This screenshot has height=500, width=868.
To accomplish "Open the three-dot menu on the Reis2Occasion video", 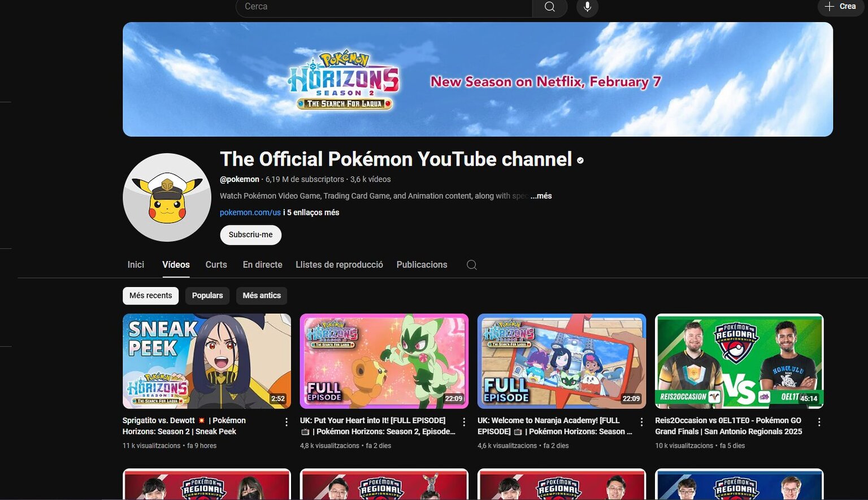I will click(x=819, y=421).
